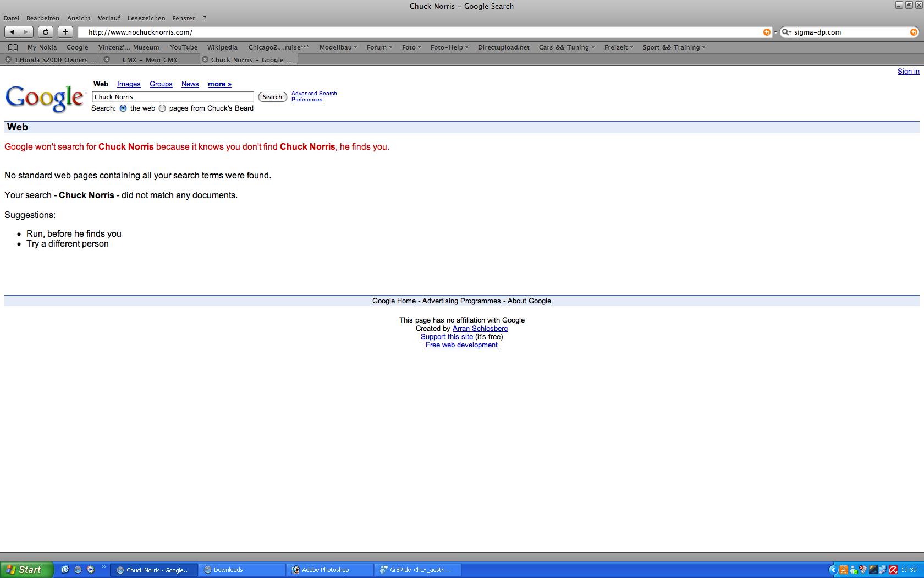Viewport: 924px width, 578px height.
Task: Expand the Sport && Training bookmark folder
Action: click(x=674, y=47)
